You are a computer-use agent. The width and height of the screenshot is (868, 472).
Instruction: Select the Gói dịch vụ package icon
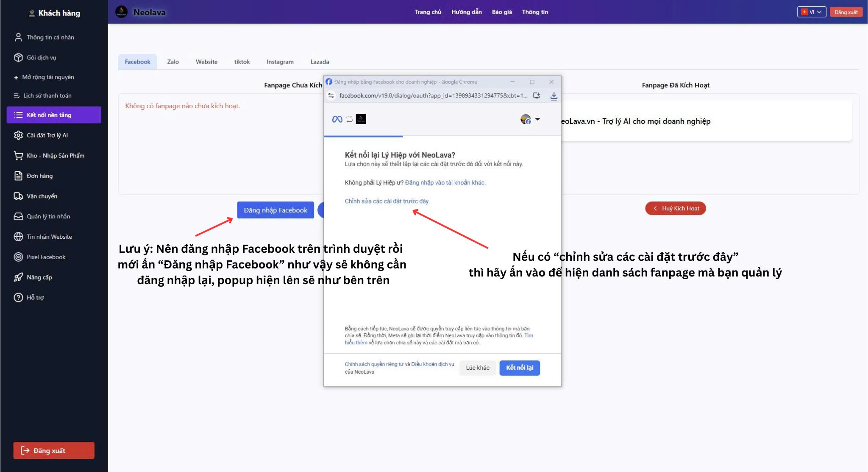click(17, 57)
